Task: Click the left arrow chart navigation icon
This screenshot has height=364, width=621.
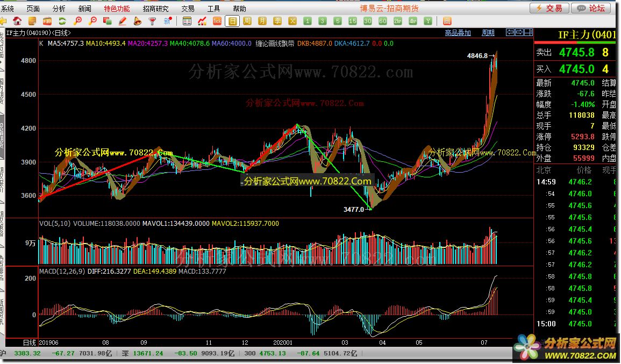Action: tap(510, 32)
